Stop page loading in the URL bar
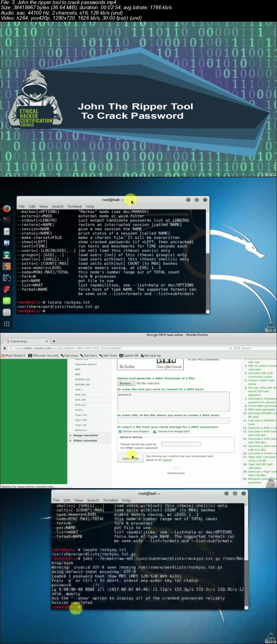The image size is (277, 644). click(230, 348)
